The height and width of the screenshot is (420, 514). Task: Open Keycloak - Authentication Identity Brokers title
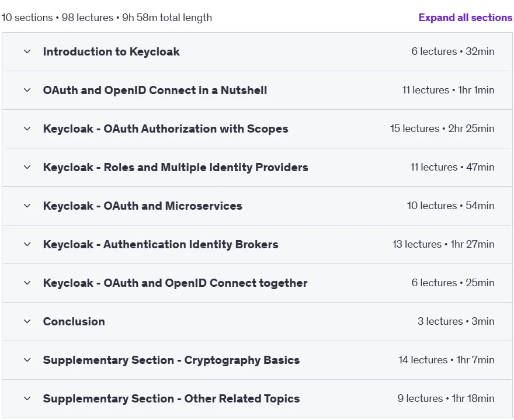(161, 244)
